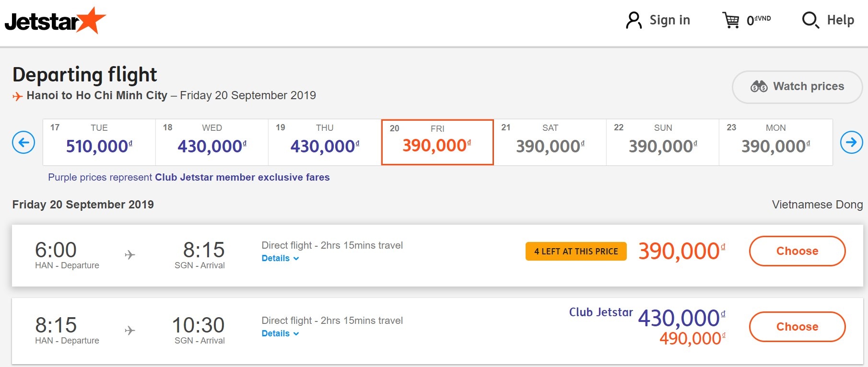Screen dimensions: 868x367
Task: Click the 4 LEFT AT THIS PRICE badge
Action: (575, 251)
